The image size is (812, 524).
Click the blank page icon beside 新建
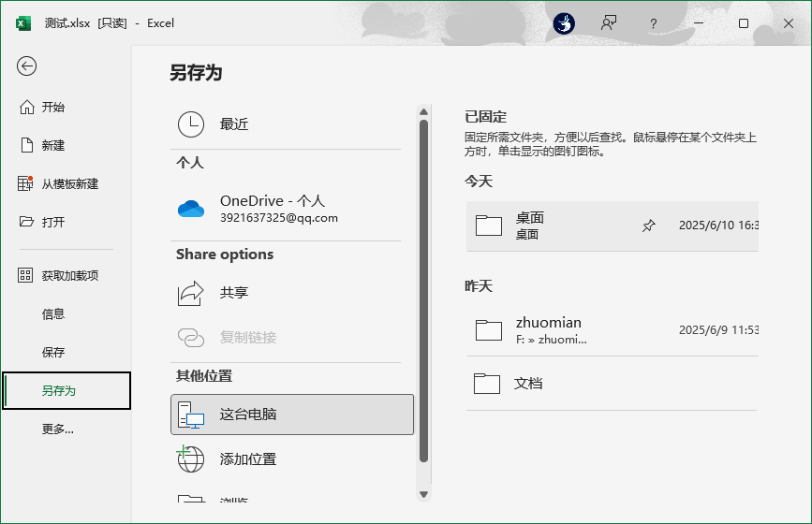26,145
